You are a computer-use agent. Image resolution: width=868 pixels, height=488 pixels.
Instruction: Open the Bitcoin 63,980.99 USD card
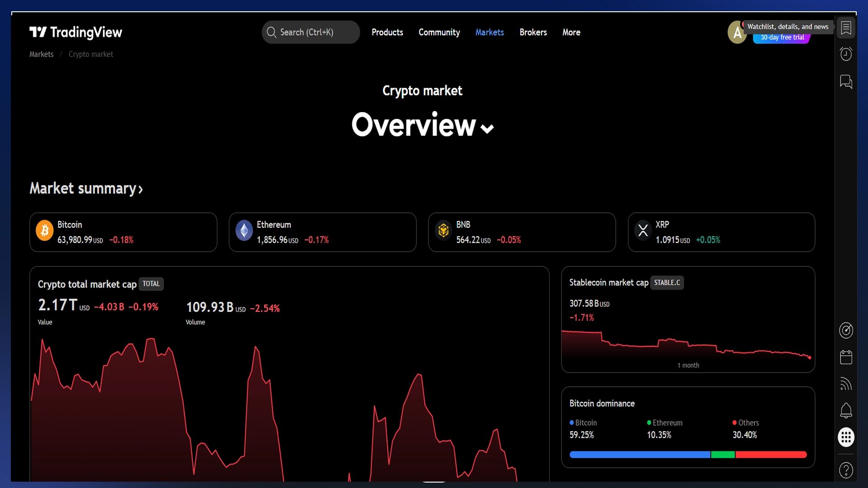tap(123, 232)
